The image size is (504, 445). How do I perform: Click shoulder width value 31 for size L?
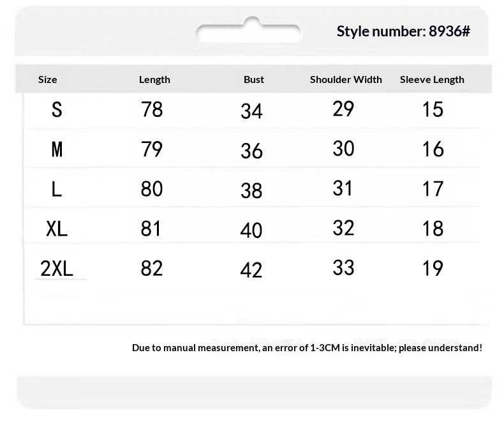pos(343,188)
